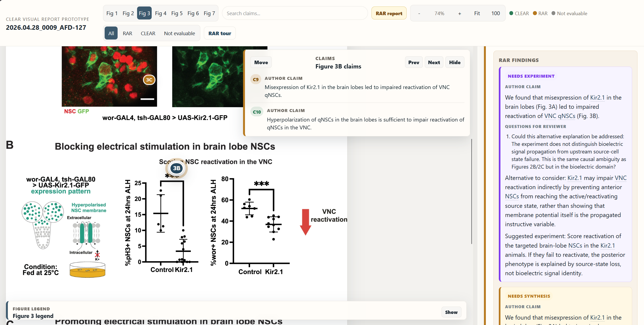Go to the Next claims
The width and height of the screenshot is (644, 325).
point(434,63)
